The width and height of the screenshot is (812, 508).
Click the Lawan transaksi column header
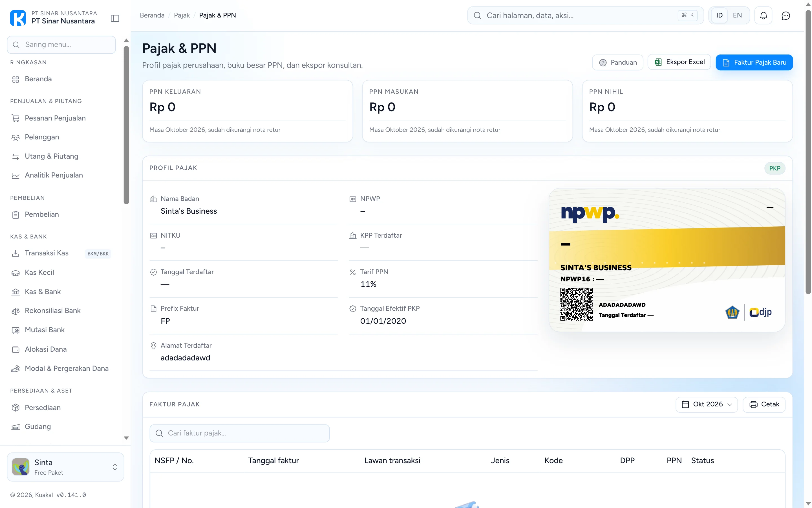pos(392,461)
